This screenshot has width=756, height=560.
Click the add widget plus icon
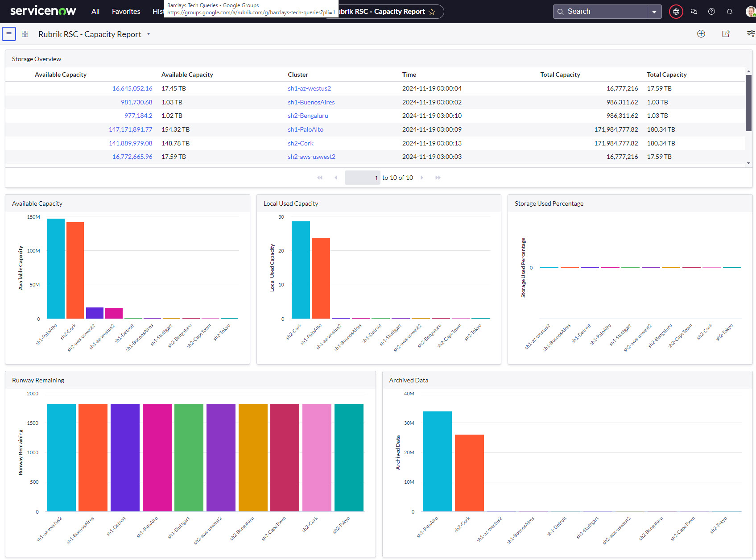(701, 34)
